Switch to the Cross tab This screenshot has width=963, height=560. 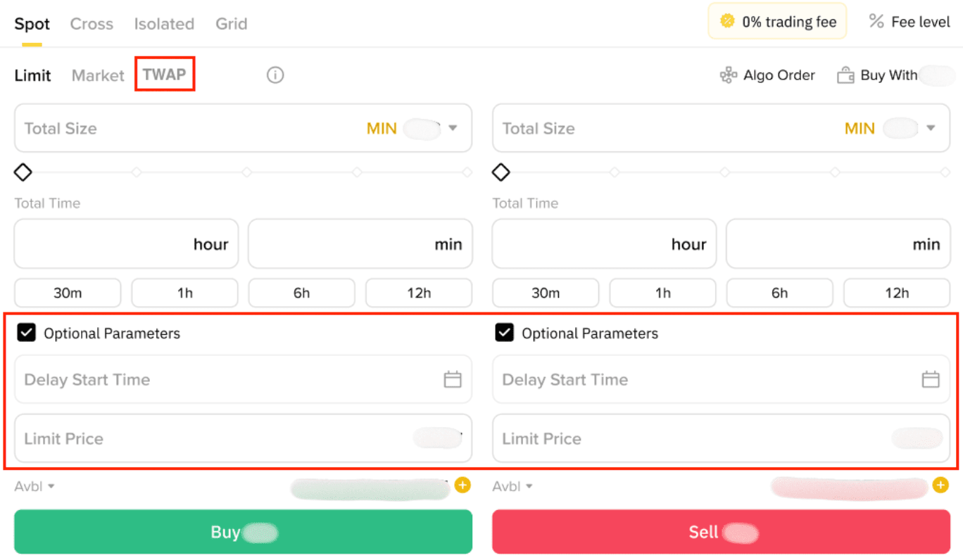pos(92,24)
